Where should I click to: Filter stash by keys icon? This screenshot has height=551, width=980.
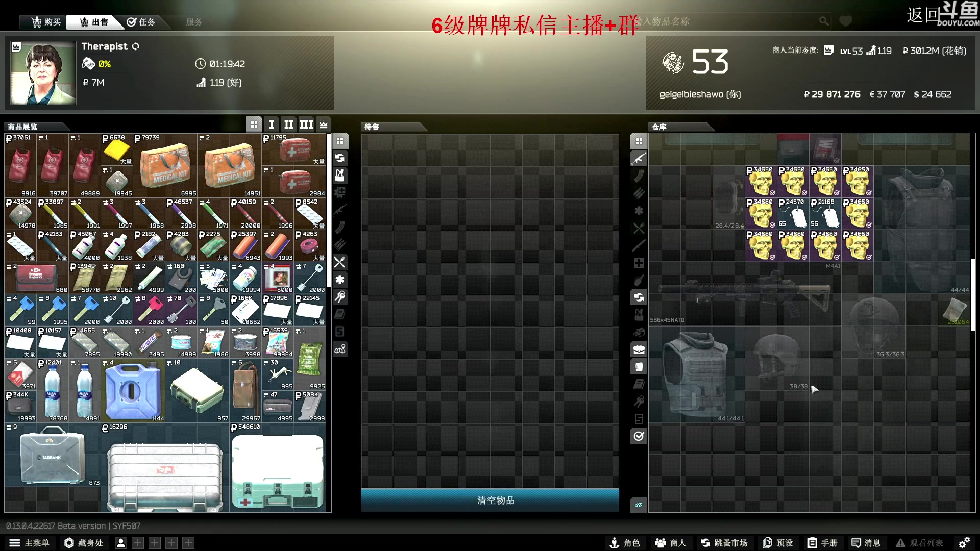click(x=639, y=402)
